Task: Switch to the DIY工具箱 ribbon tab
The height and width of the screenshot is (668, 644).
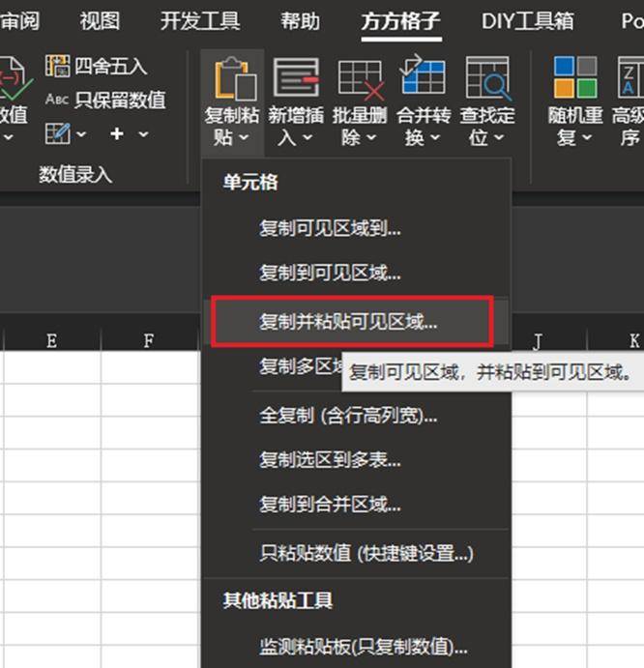Action: click(528, 21)
